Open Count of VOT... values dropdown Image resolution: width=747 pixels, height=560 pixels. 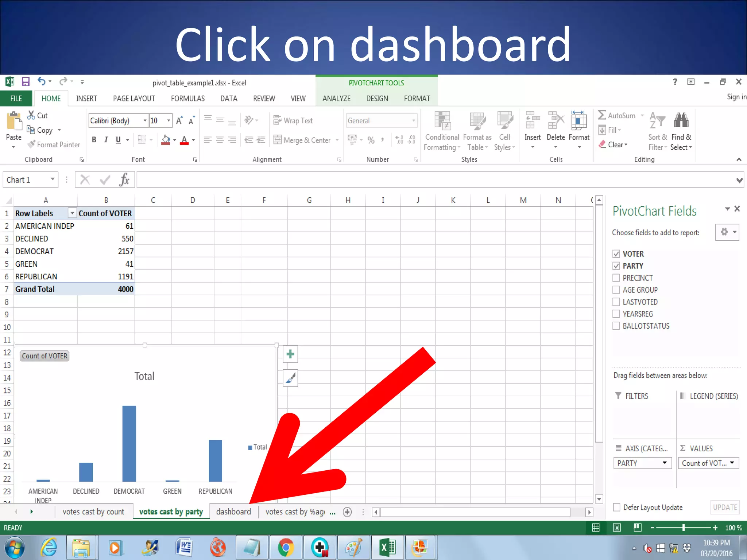click(x=732, y=463)
